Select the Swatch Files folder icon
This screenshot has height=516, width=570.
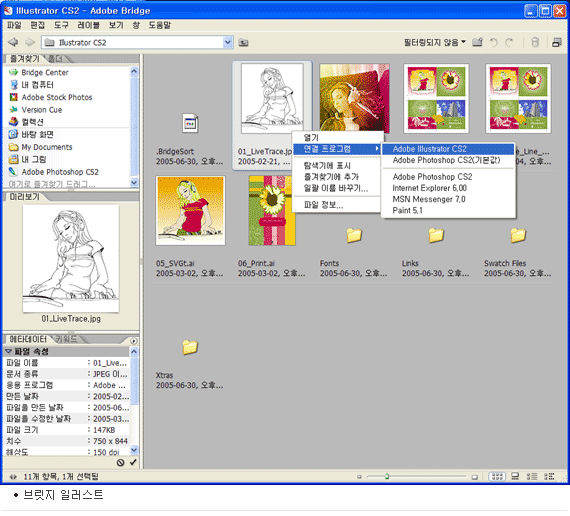518,235
